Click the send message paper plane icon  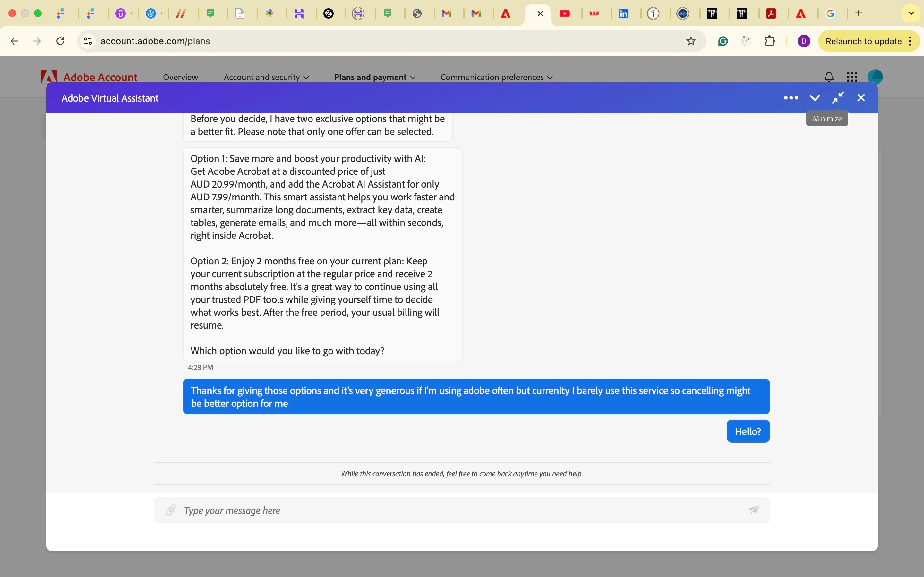click(753, 510)
